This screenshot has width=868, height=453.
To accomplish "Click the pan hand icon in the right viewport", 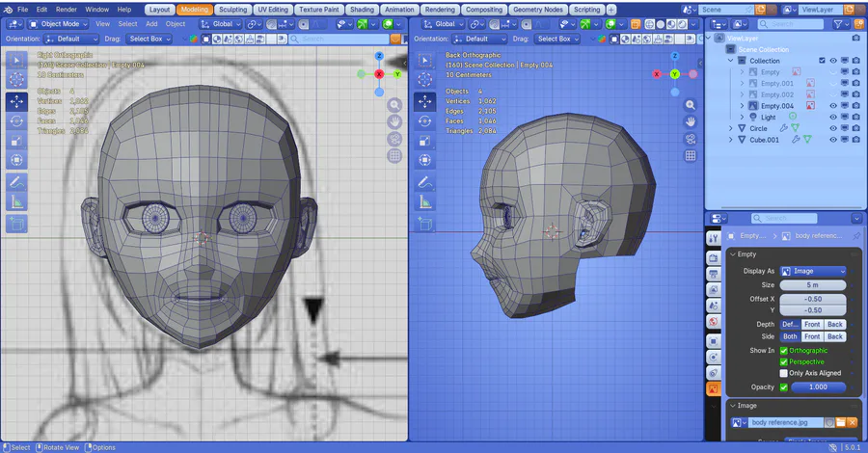I will coord(691,121).
